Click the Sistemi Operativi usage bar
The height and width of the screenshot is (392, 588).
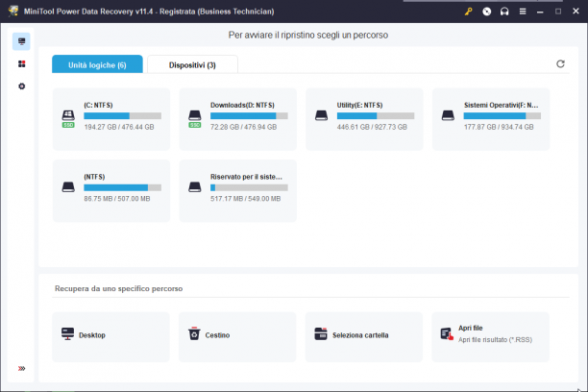[502, 116]
